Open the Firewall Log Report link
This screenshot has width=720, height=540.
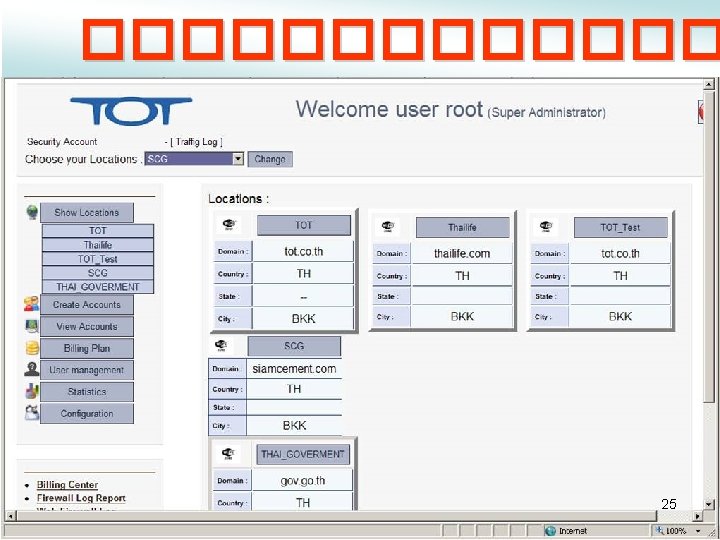coord(81,498)
